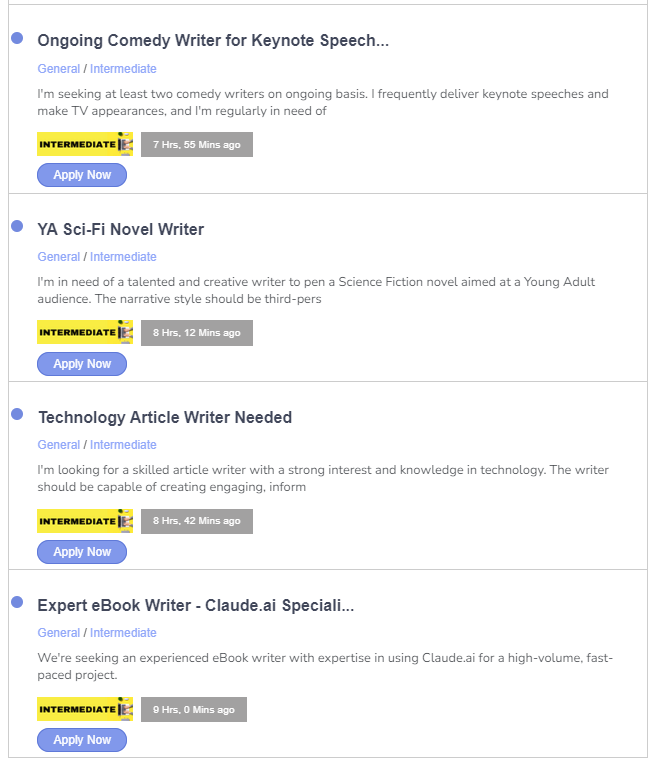The height and width of the screenshot is (758, 657).
Task: Apply Now for the YA Sci-Fi Novel job
Action: 82,364
